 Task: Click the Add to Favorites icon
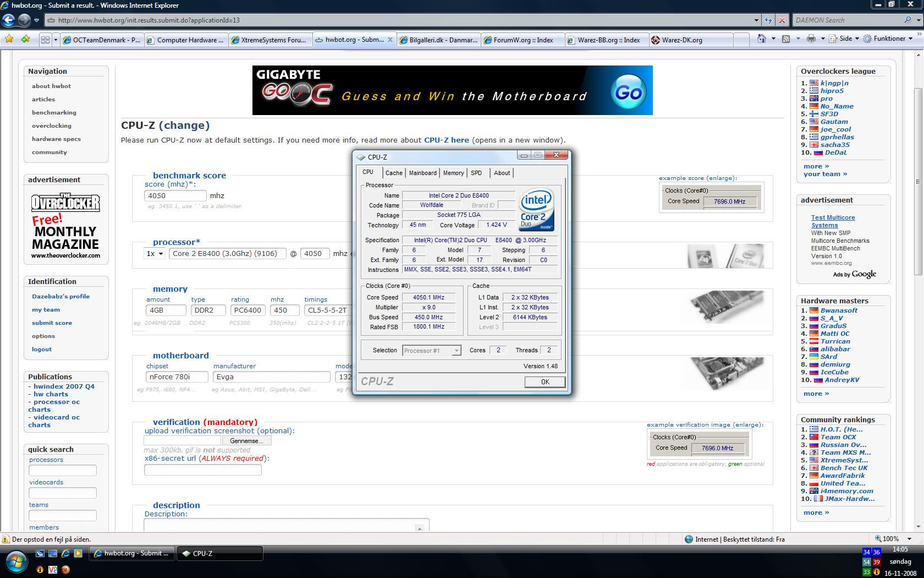[x=25, y=39]
